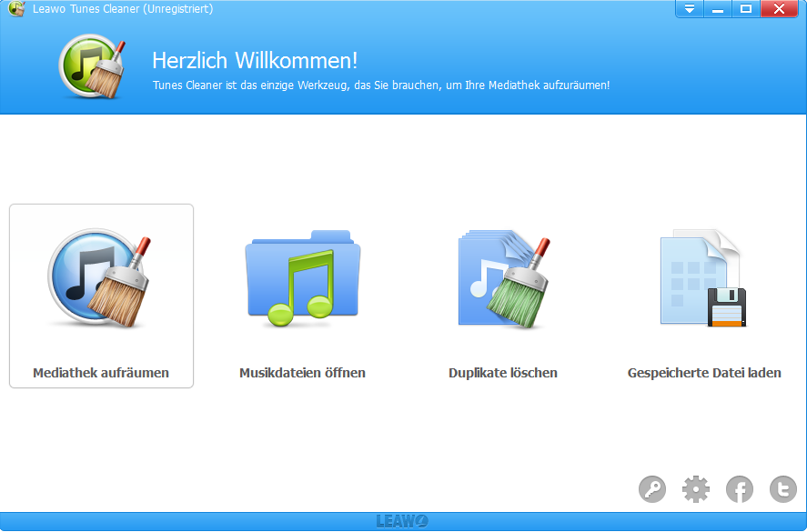The image size is (807, 532).
Task: Click the Gespeicherte Datei laden floppy icon
Action: 703,278
